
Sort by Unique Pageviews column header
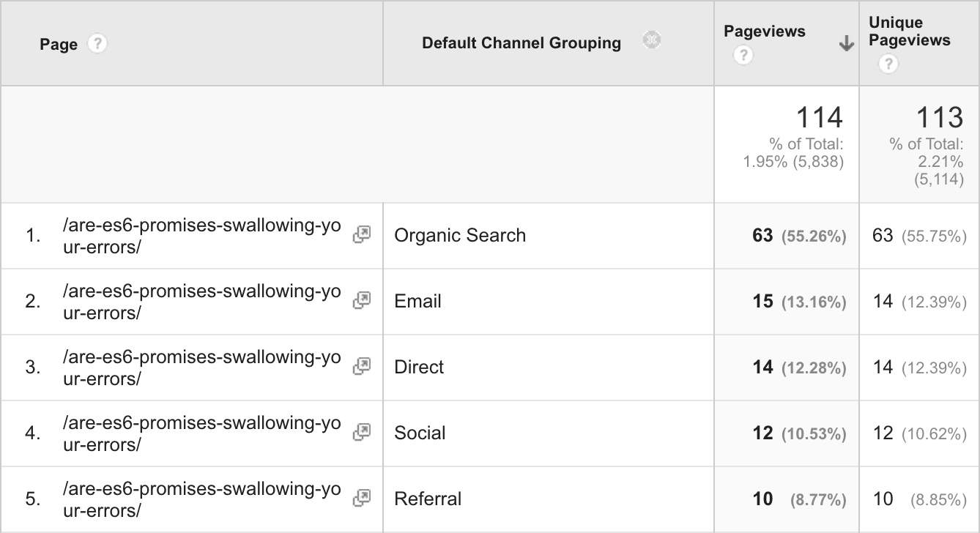(910, 32)
